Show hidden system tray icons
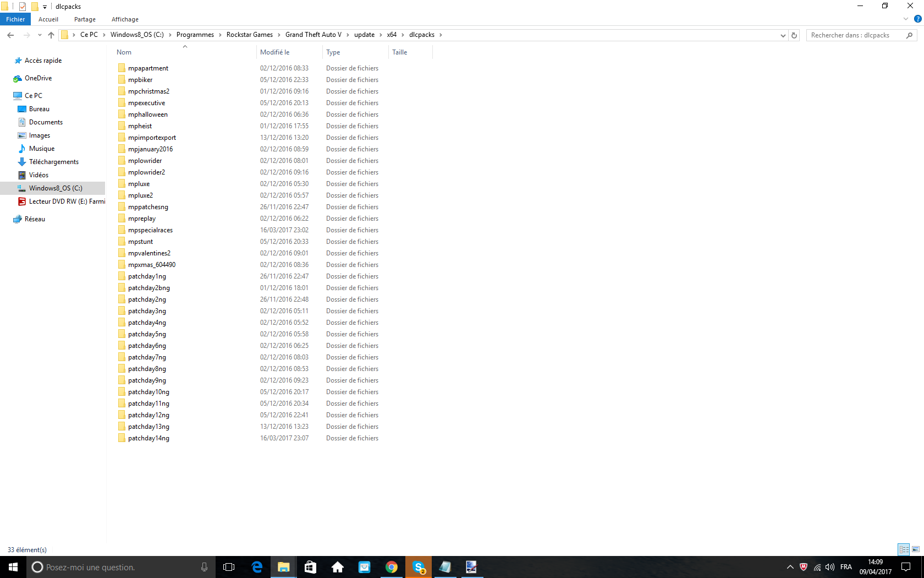The width and height of the screenshot is (924, 578). point(790,567)
